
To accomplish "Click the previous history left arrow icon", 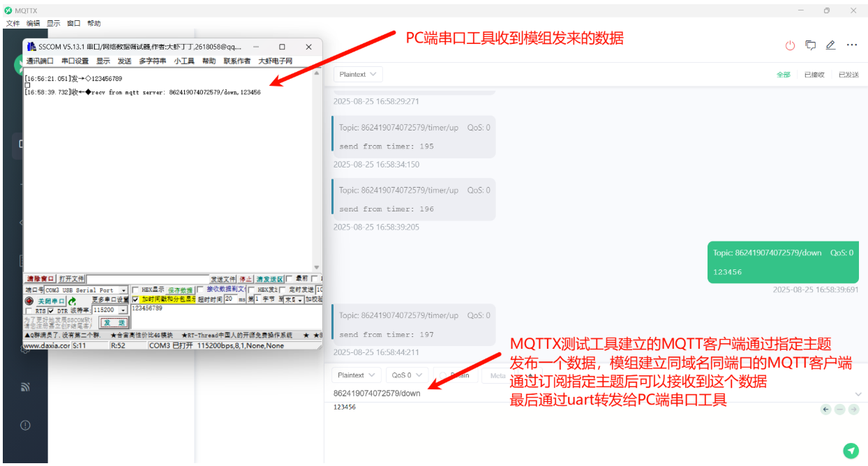I will (x=826, y=409).
